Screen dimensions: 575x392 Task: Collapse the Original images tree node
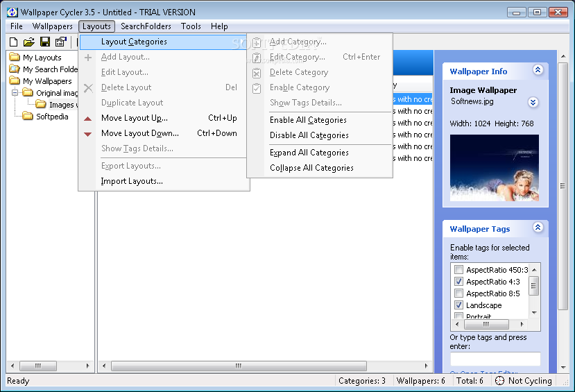click(x=15, y=92)
